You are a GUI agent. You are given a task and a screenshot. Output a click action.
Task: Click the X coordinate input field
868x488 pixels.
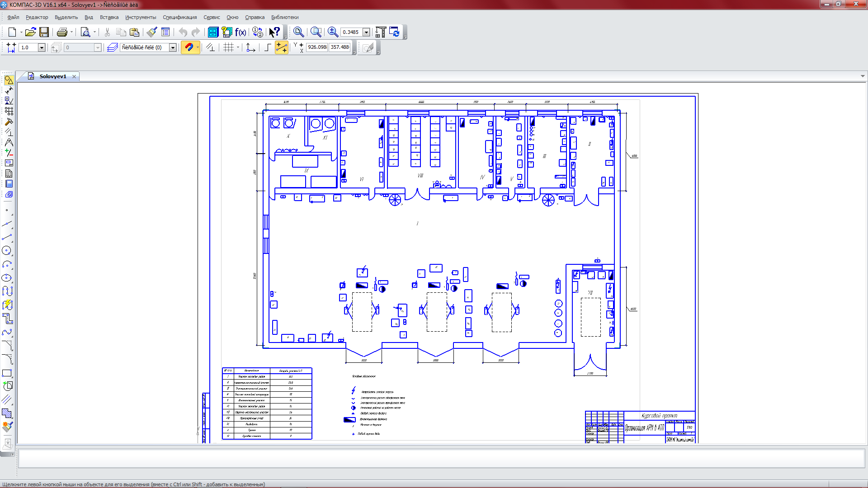pos(317,47)
